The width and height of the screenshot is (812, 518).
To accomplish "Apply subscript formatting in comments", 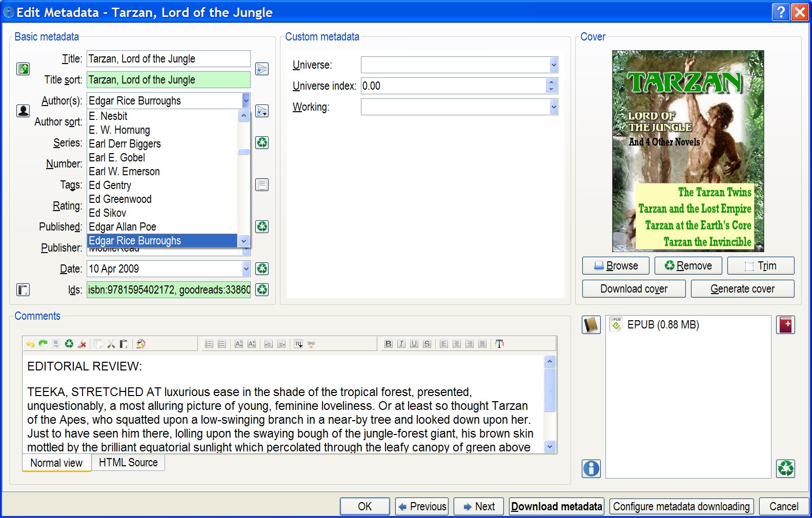I will [x=252, y=344].
